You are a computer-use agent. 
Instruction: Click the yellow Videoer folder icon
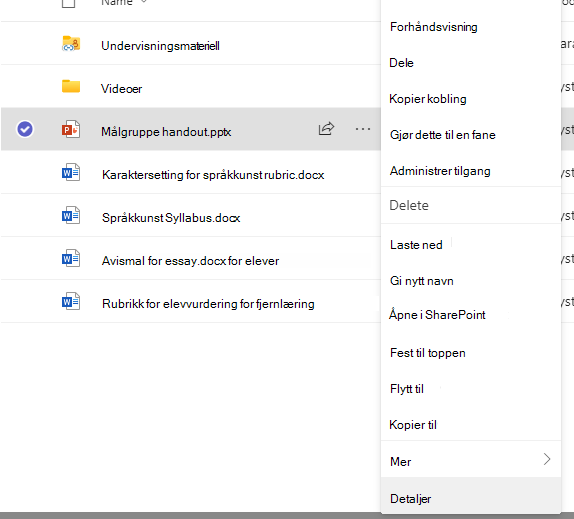pos(71,86)
